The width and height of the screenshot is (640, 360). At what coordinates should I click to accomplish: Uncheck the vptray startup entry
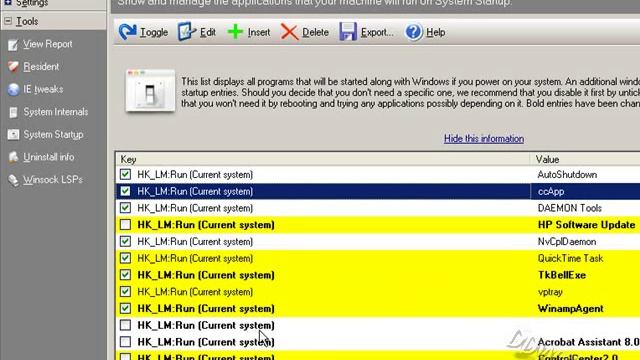pos(125,292)
